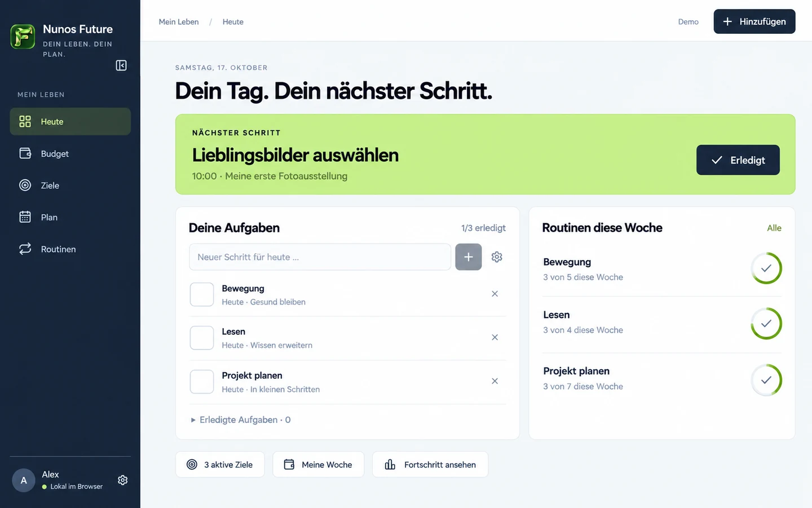Click Fortschritt ansehen button
Image resolution: width=812 pixels, height=508 pixels.
(x=430, y=465)
